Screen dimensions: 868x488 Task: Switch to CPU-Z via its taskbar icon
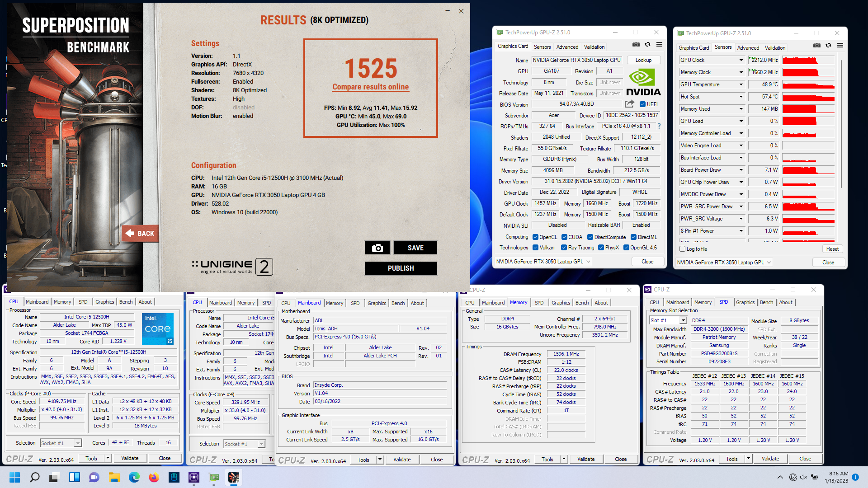pyautogui.click(x=194, y=477)
